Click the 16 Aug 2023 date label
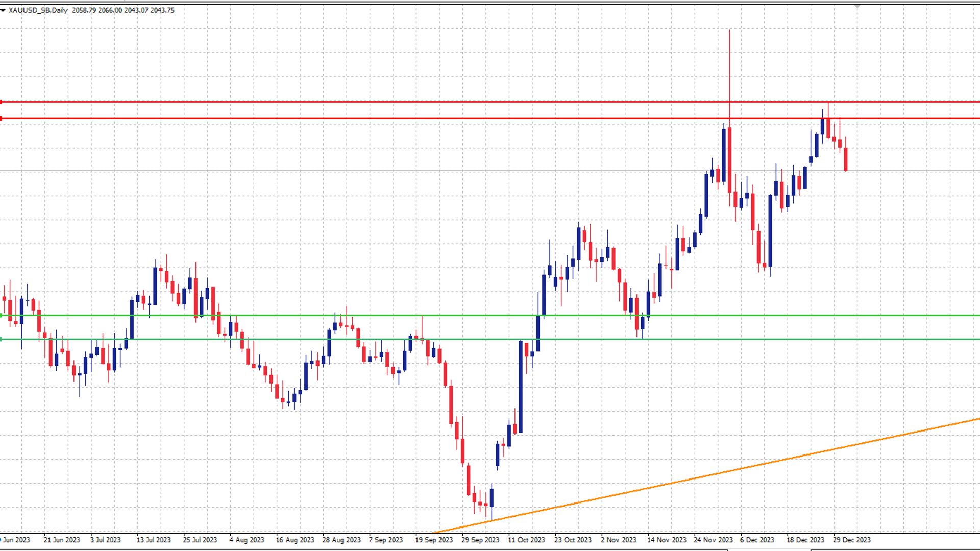This screenshot has height=551, width=980. coord(295,540)
